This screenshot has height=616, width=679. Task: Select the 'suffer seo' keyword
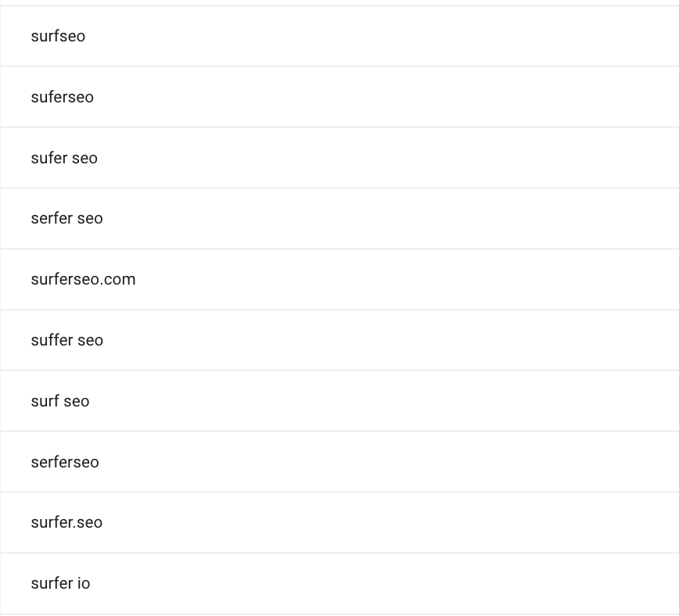[66, 340]
